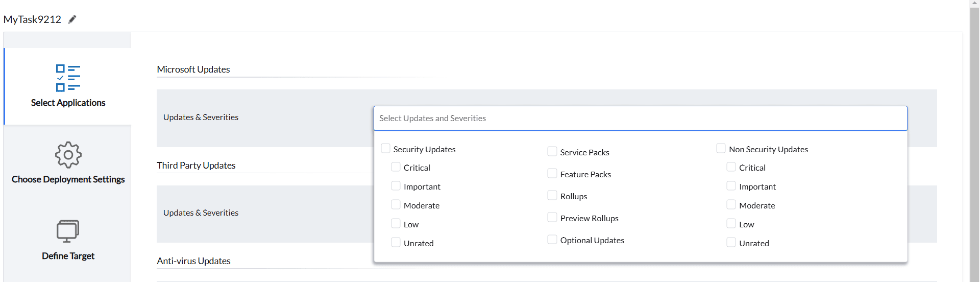Click the Define Target monitor icon
This screenshot has height=282, width=980.
[x=68, y=231]
